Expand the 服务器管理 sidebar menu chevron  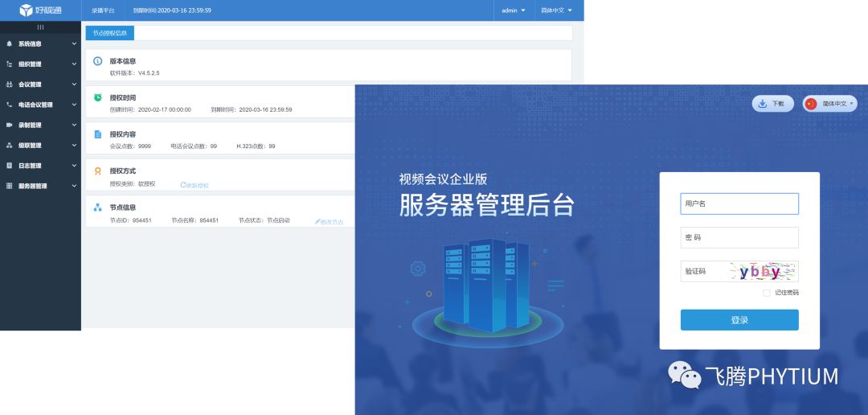[x=74, y=186]
